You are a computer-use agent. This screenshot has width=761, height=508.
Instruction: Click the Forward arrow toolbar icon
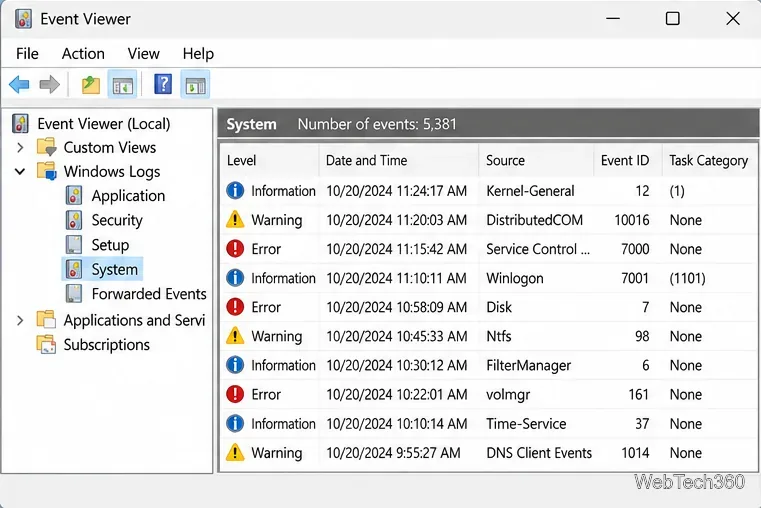[x=50, y=84]
